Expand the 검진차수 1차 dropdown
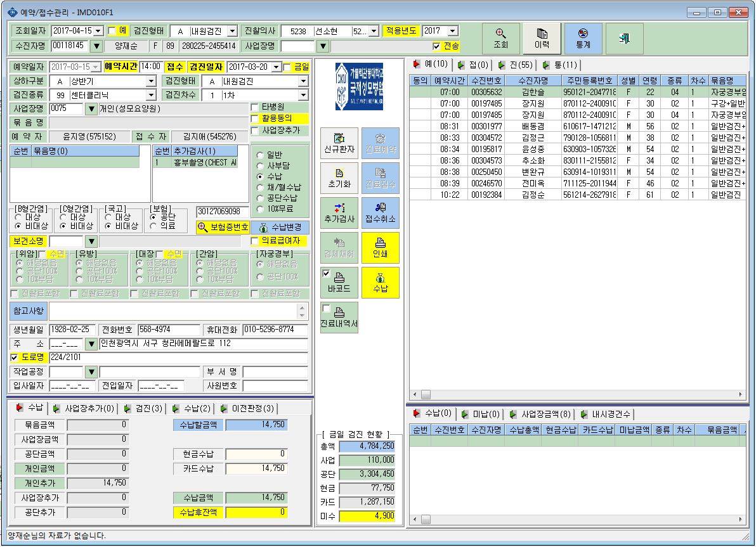Image resolution: width=756 pixels, height=547 pixels. click(303, 96)
